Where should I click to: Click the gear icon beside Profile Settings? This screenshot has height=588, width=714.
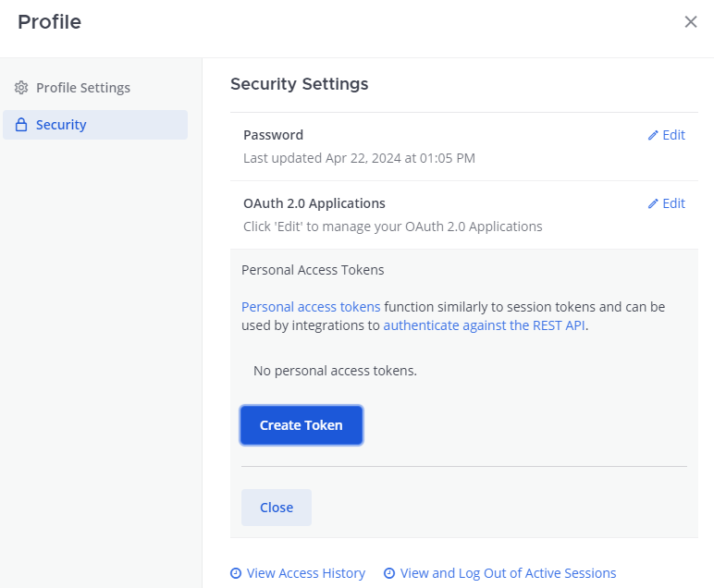21,88
